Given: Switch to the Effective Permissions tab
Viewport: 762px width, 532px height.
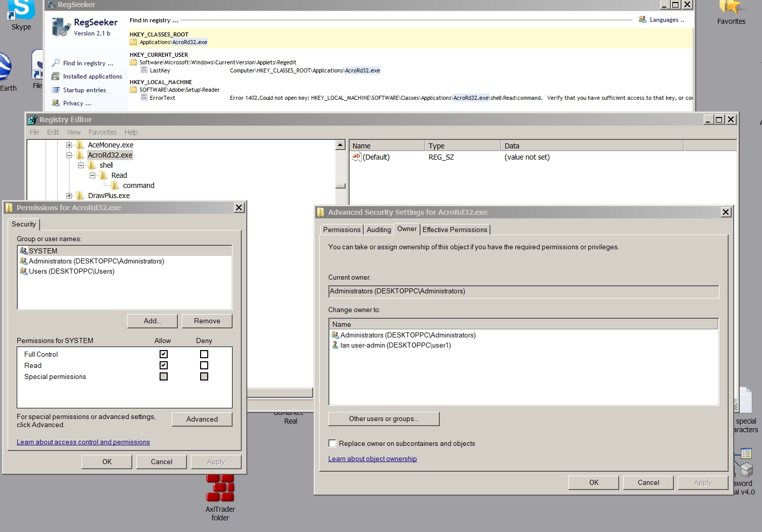Looking at the screenshot, I should [x=454, y=230].
